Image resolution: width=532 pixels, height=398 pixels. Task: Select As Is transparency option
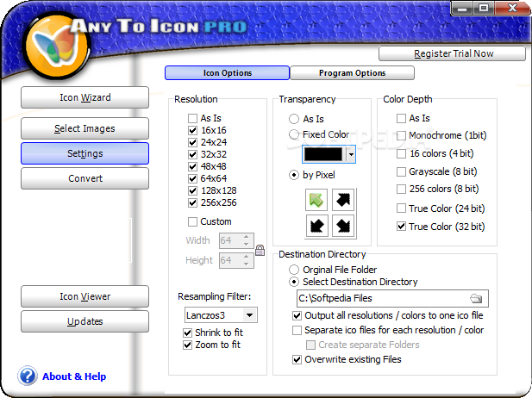[294, 119]
